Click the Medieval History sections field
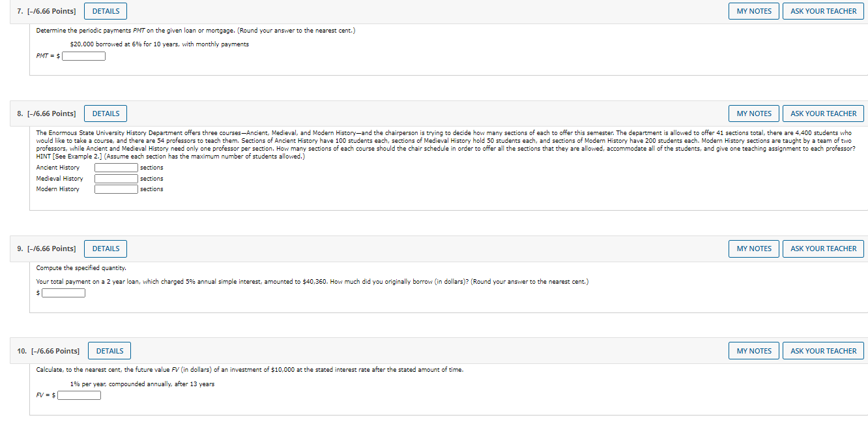The width and height of the screenshot is (868, 424). click(x=117, y=179)
